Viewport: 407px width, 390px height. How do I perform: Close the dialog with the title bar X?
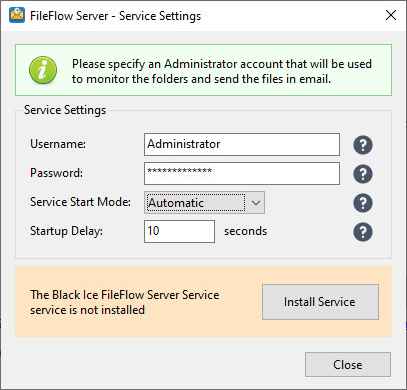pos(391,15)
